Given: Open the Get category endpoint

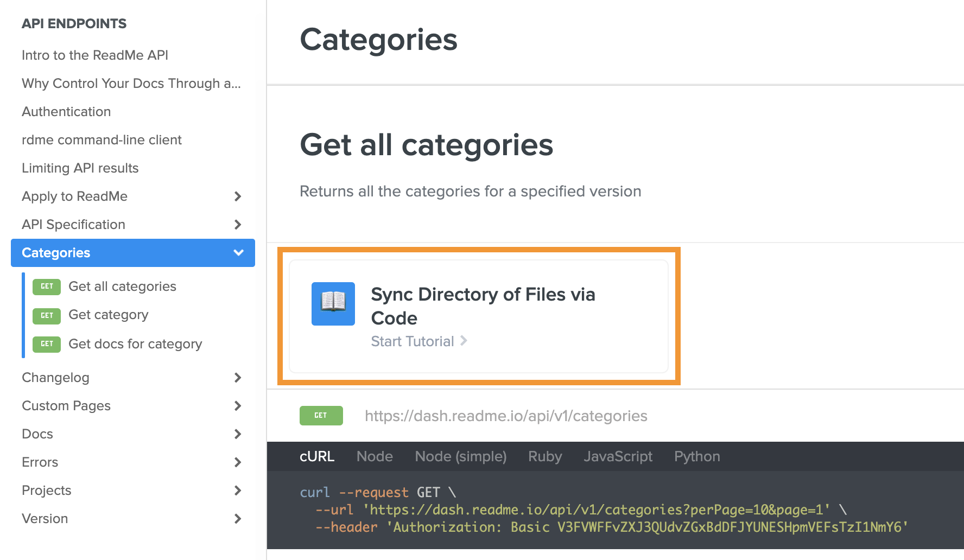Looking at the screenshot, I should (x=109, y=315).
